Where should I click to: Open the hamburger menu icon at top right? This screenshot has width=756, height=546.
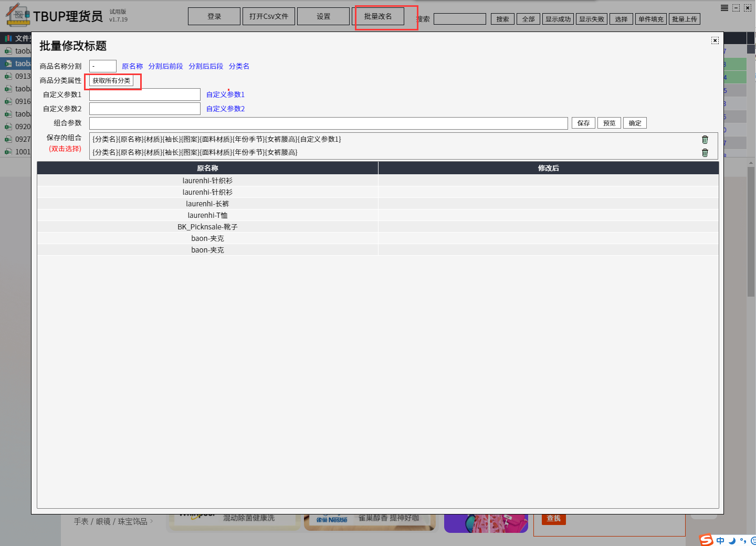(x=724, y=8)
